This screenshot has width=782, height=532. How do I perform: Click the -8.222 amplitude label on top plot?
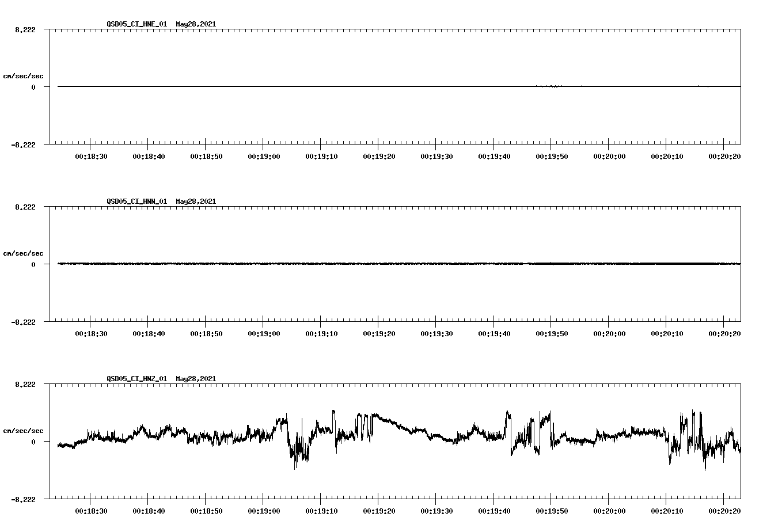point(22,145)
